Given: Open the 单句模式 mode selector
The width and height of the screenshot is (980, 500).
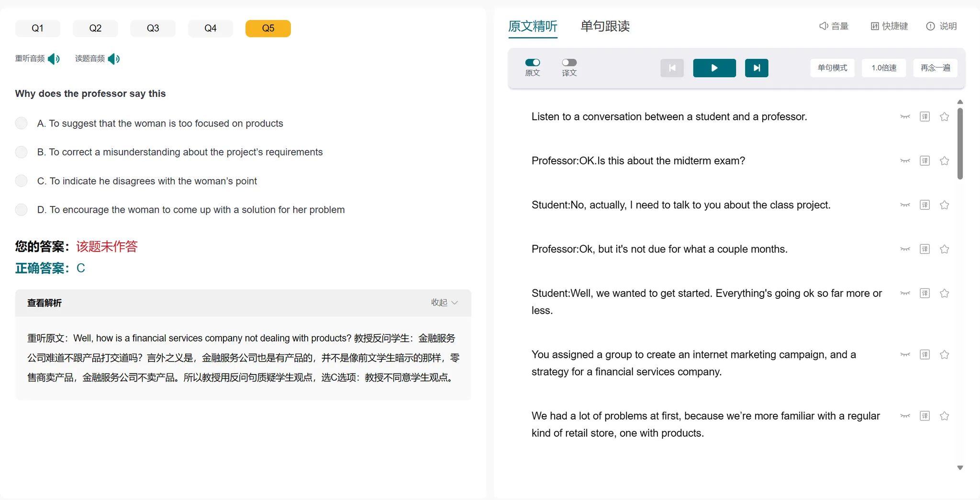Looking at the screenshot, I should pos(832,68).
